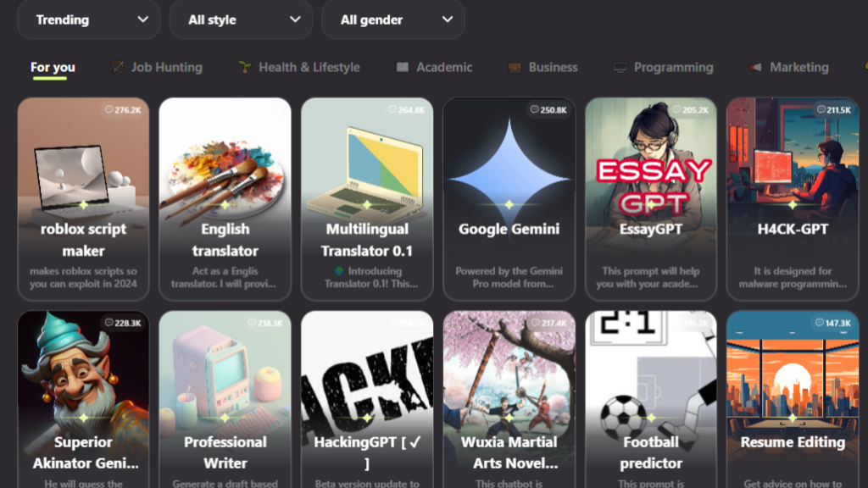Click the 'Football predictor' title text
The height and width of the screenshot is (488, 868).
coord(651,452)
